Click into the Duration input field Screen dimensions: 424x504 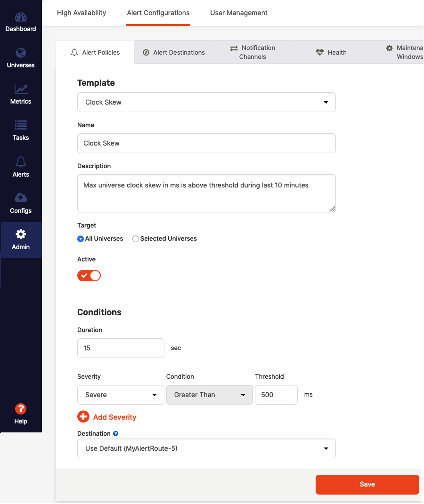121,348
